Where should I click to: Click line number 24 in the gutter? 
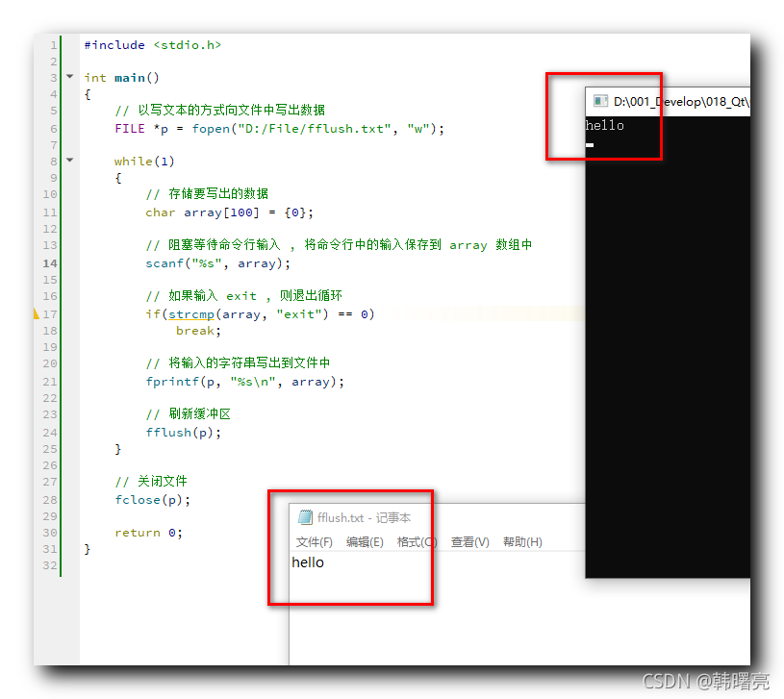[x=49, y=433]
